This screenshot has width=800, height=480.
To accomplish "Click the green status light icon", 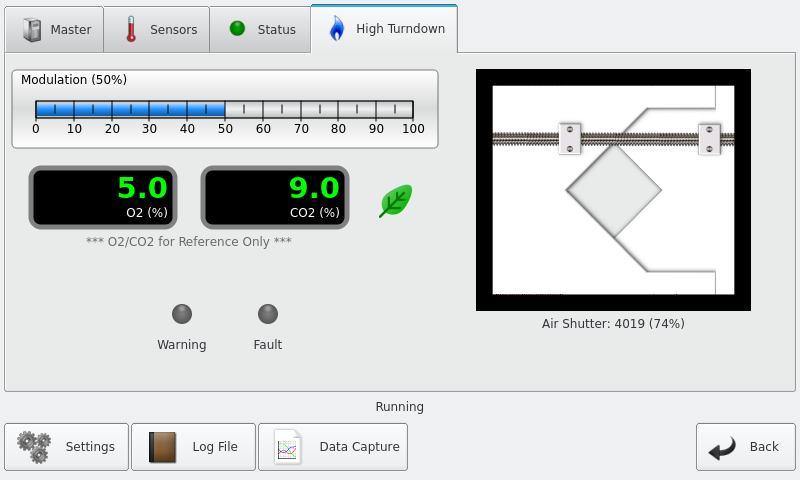I will pos(237,29).
